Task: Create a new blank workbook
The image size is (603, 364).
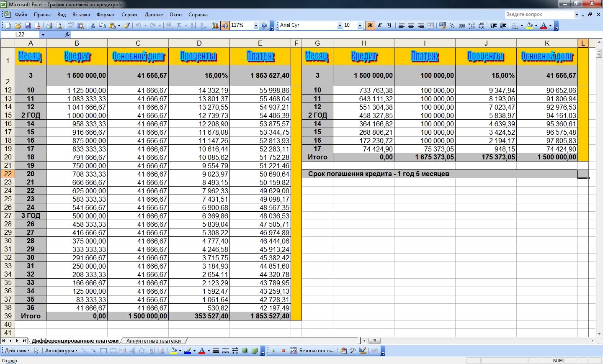Action: point(8,26)
